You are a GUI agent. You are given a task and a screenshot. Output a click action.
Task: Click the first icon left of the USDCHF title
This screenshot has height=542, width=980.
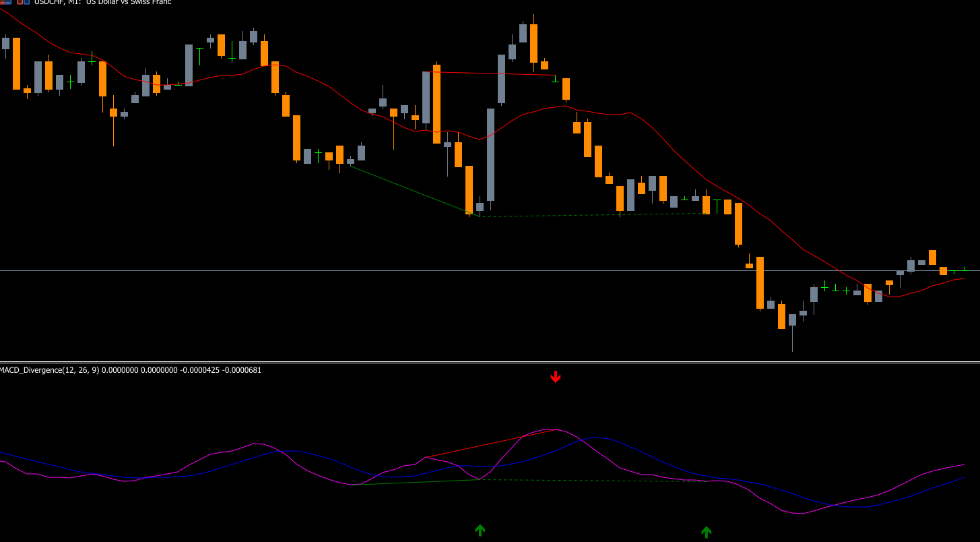click(5, 2)
